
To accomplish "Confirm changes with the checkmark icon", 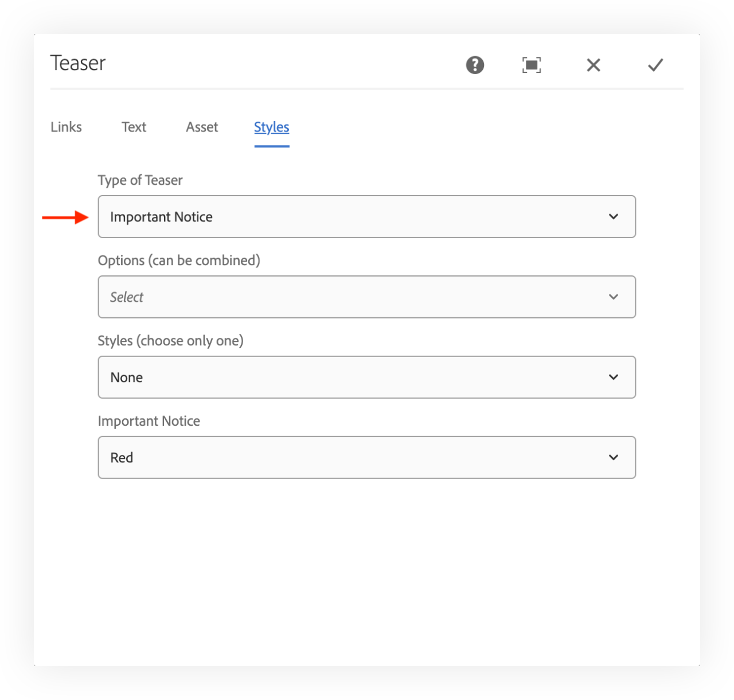I will click(x=655, y=65).
